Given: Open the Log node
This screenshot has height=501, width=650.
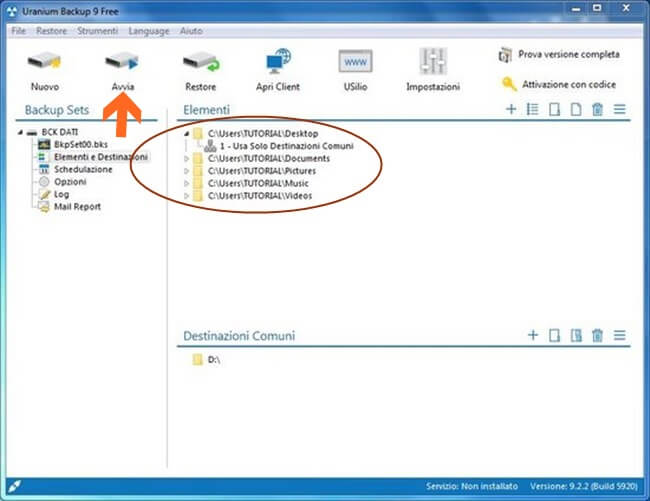Looking at the screenshot, I should click(61, 194).
